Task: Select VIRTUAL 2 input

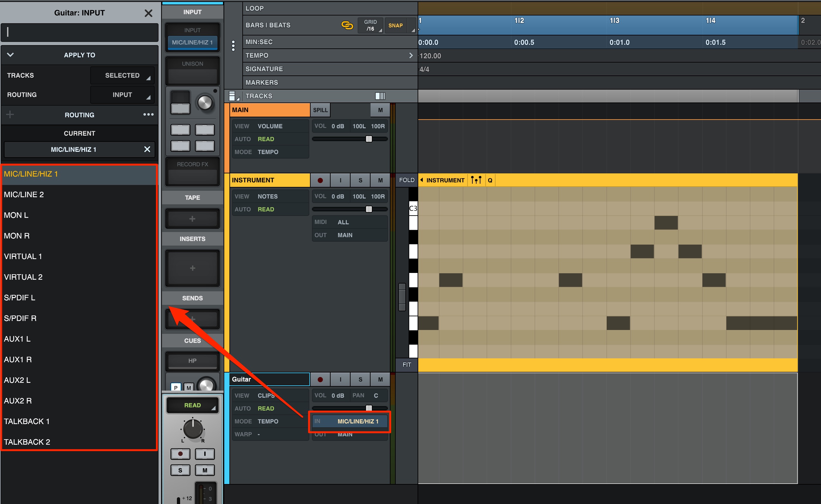Action: pyautogui.click(x=79, y=277)
